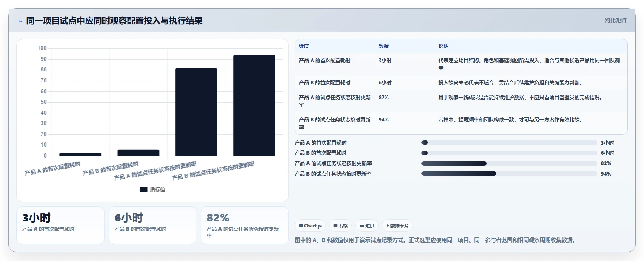Viewport: 644px width, 261px height.
Task: Click the chart bar for 产品 B 首次配置耗时
Action: 138,153
